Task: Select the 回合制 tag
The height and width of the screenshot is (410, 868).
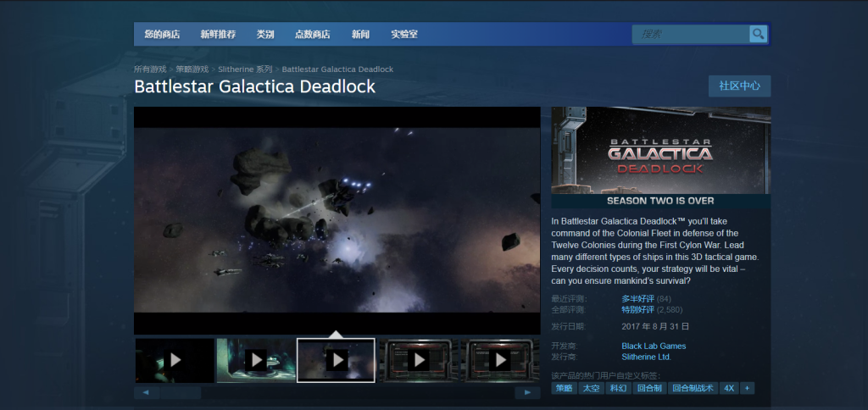Action: point(649,388)
